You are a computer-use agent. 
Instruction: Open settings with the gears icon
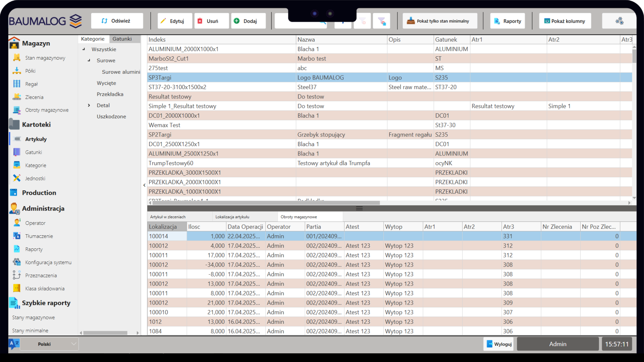[619, 21]
